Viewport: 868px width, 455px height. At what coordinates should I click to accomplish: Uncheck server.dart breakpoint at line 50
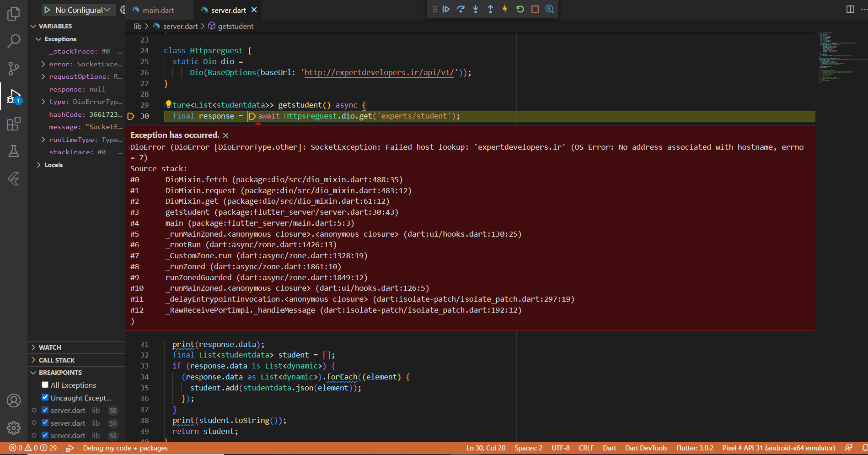point(45,410)
